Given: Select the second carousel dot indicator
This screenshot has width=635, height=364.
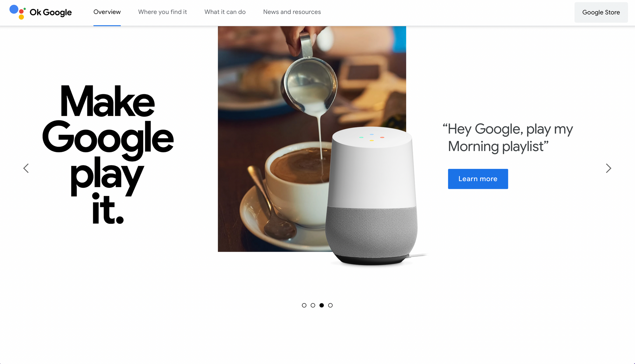Looking at the screenshot, I should (x=313, y=305).
